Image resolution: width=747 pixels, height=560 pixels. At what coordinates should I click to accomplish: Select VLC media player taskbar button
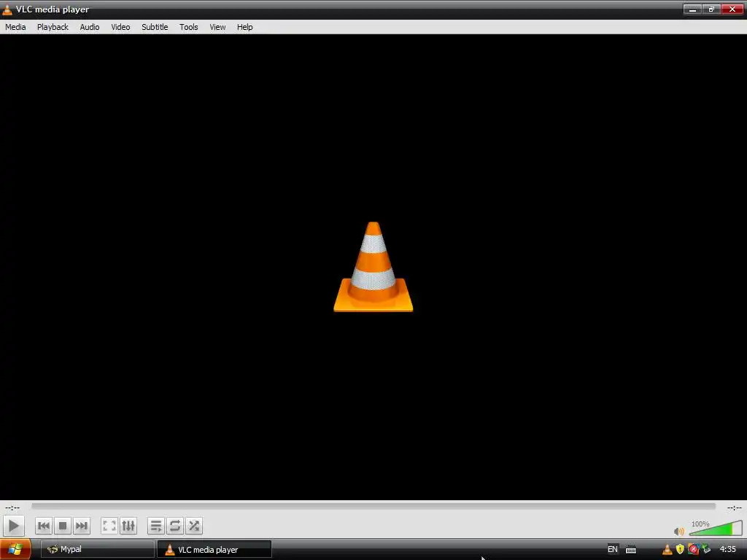coord(214,550)
